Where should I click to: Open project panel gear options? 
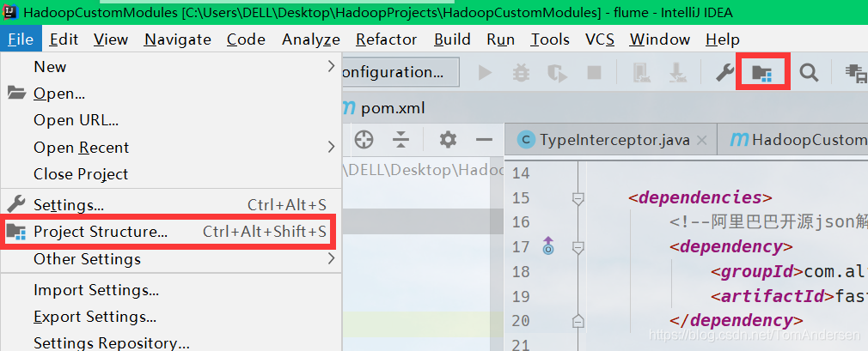[x=447, y=140]
